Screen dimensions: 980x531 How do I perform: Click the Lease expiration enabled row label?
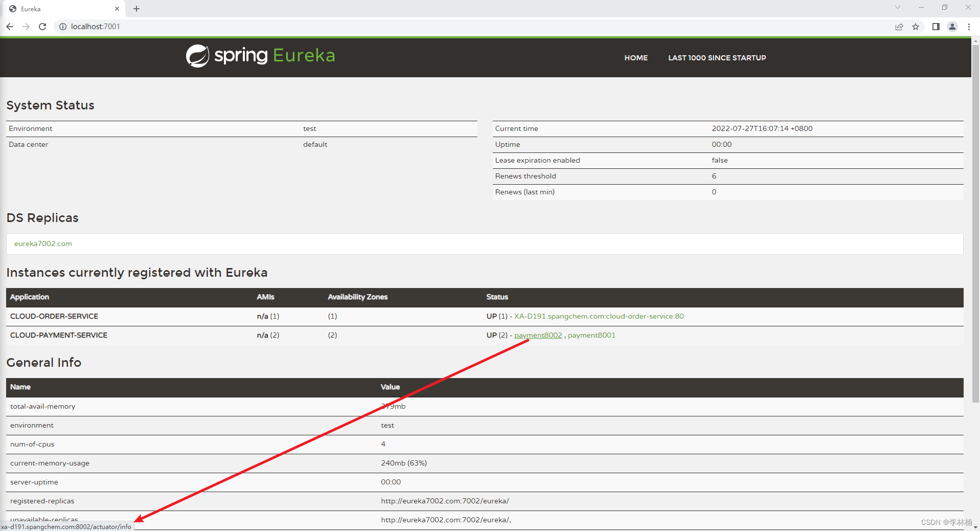537,160
